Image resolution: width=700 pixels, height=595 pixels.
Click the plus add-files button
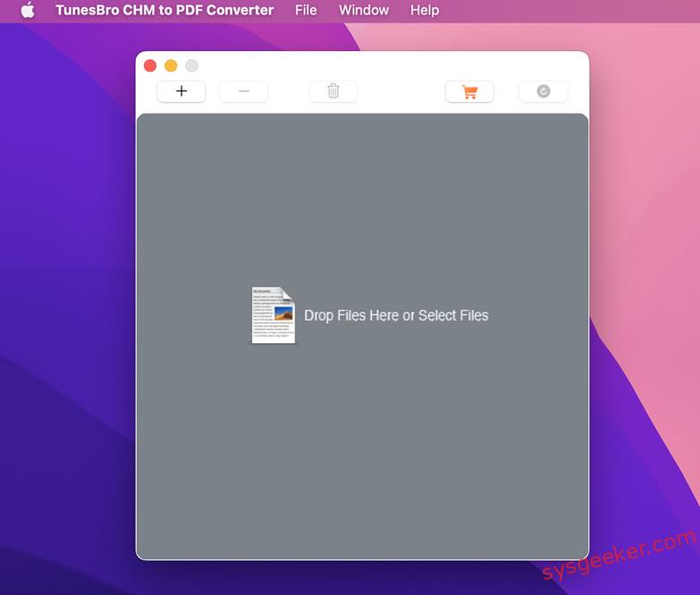[181, 91]
